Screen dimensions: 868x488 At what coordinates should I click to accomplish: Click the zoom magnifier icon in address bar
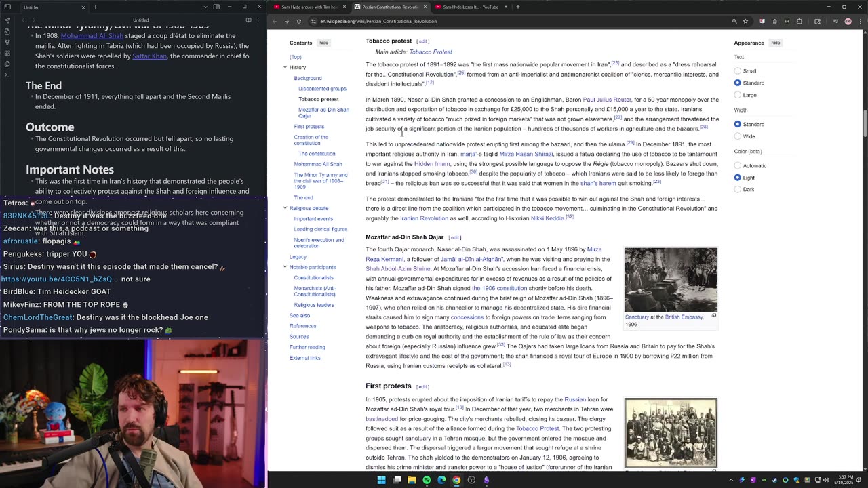click(734, 21)
